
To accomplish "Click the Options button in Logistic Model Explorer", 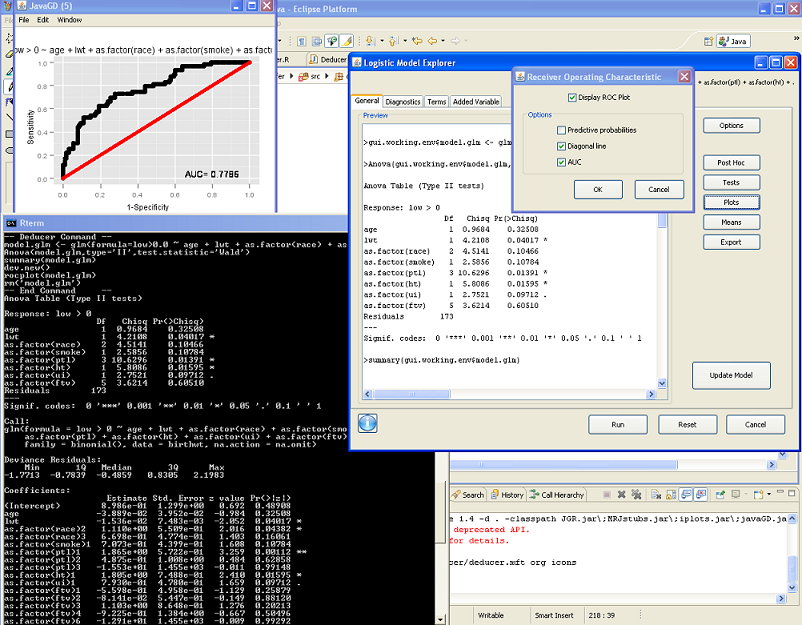I will click(731, 125).
